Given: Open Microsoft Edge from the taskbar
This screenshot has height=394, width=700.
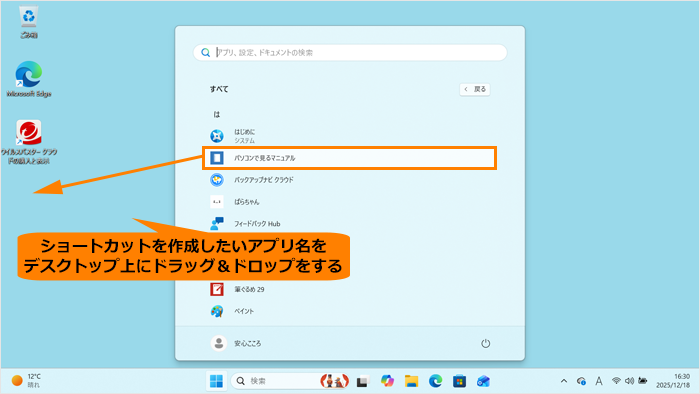Looking at the screenshot, I should click(435, 381).
